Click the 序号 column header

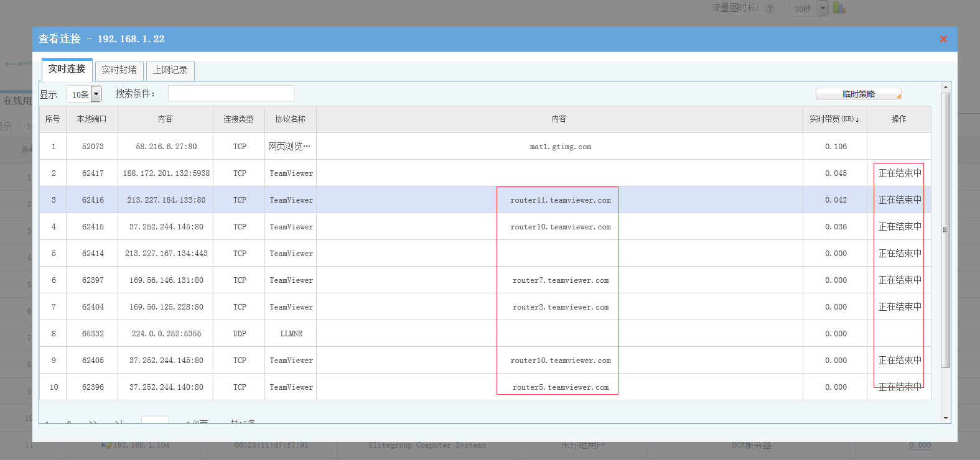[53, 119]
